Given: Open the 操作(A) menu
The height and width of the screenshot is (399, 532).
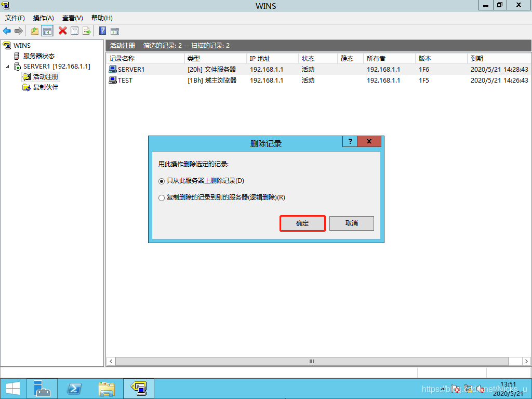Looking at the screenshot, I should point(44,18).
